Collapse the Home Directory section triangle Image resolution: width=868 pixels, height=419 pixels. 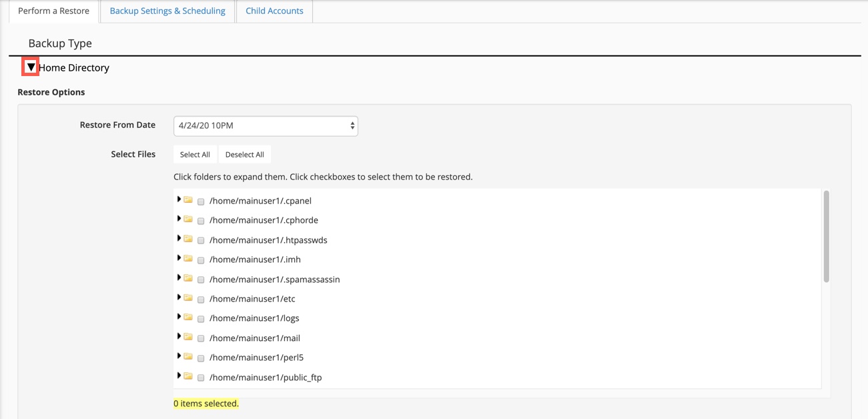[31, 67]
